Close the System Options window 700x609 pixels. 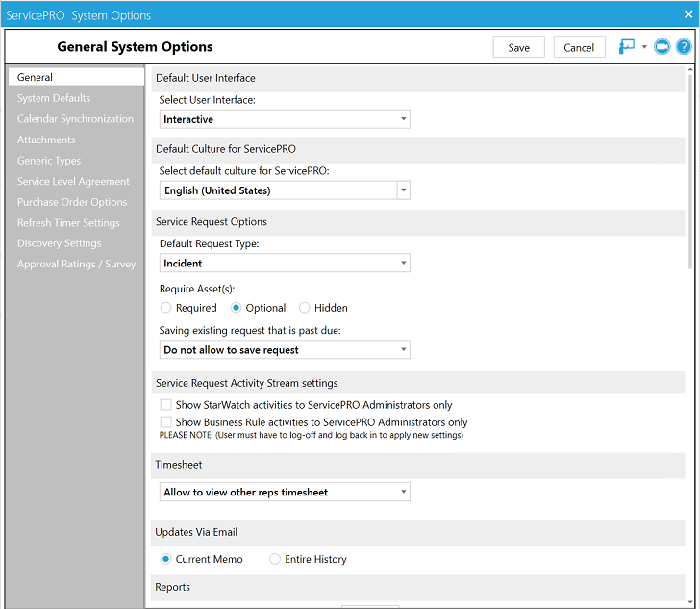point(688,14)
